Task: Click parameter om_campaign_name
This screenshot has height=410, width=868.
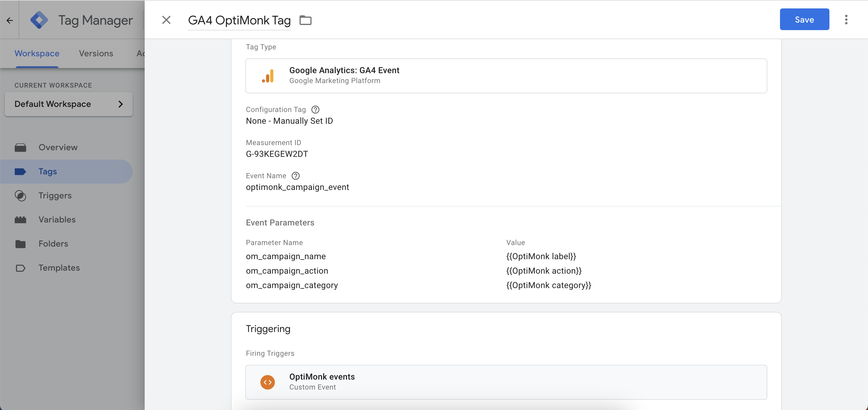Action: click(x=286, y=256)
